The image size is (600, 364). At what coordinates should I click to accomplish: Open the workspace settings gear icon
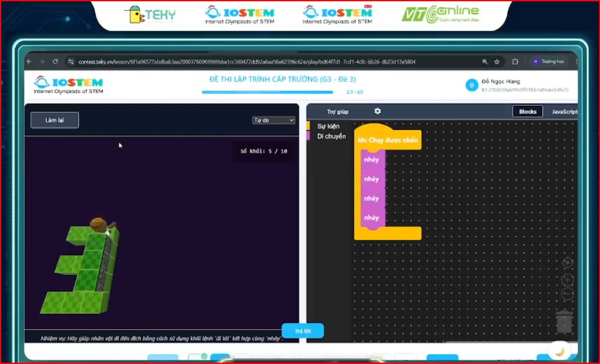coord(377,112)
